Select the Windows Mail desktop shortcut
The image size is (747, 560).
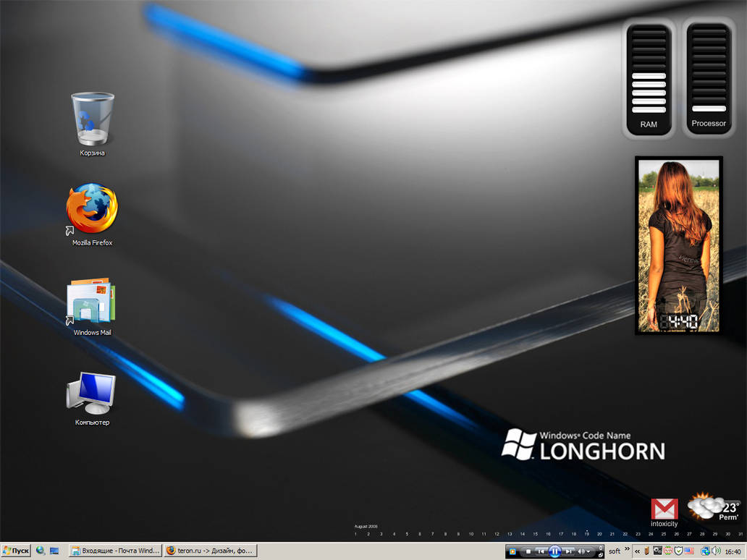pyautogui.click(x=93, y=306)
